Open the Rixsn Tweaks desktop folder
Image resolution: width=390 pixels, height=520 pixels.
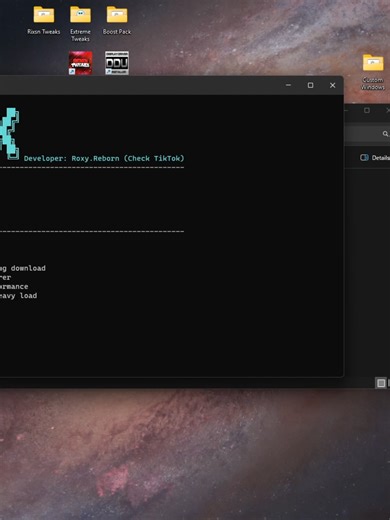click(44, 20)
